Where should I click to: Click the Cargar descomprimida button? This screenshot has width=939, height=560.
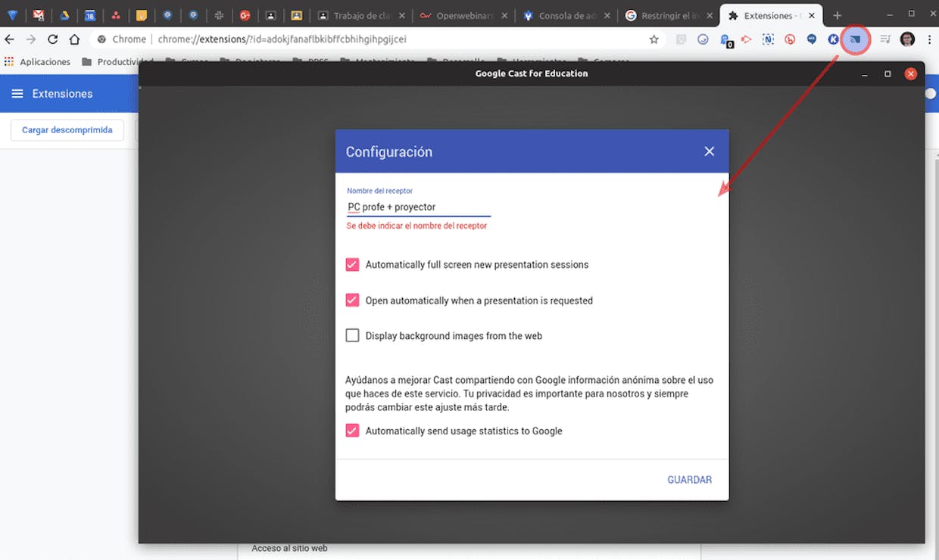pos(67,130)
